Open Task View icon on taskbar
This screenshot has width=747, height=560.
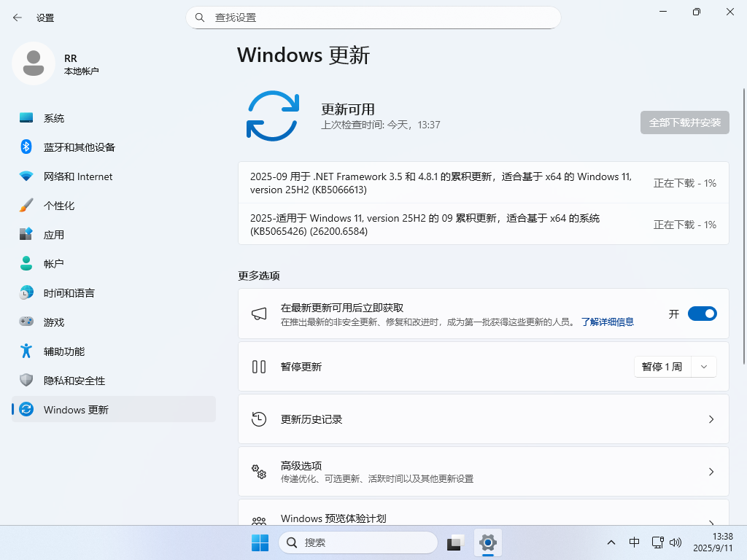456,542
